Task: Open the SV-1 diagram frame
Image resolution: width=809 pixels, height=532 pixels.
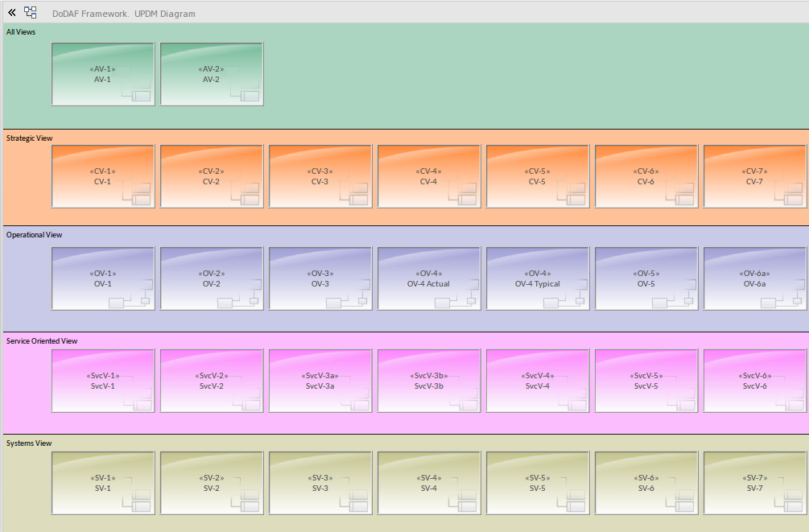Action: click(x=103, y=482)
